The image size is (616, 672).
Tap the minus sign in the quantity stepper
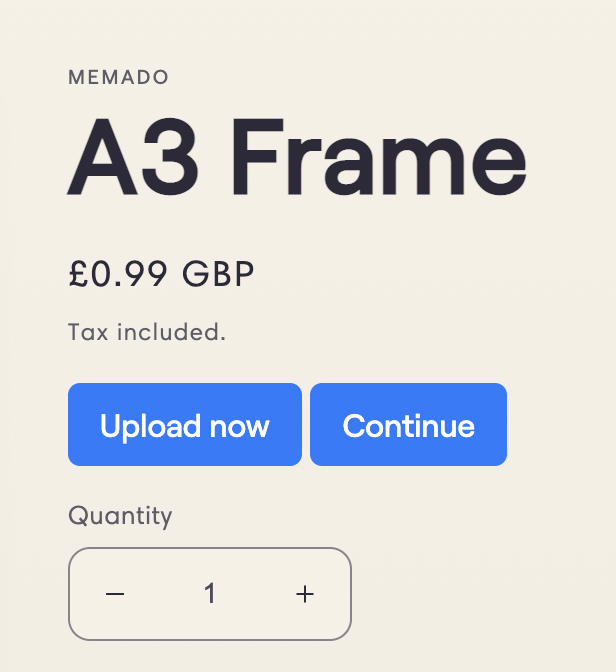pos(115,594)
